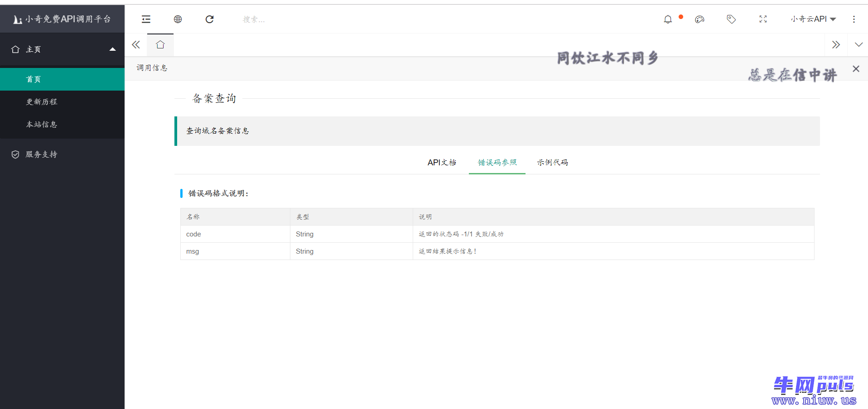
Task: Switch to the API文档 tab
Action: [x=442, y=163]
